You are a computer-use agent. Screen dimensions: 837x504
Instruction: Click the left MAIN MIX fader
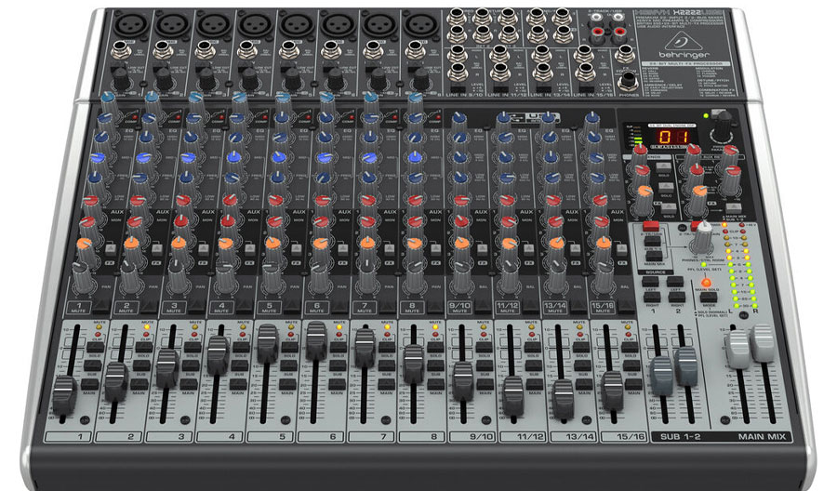(x=737, y=349)
